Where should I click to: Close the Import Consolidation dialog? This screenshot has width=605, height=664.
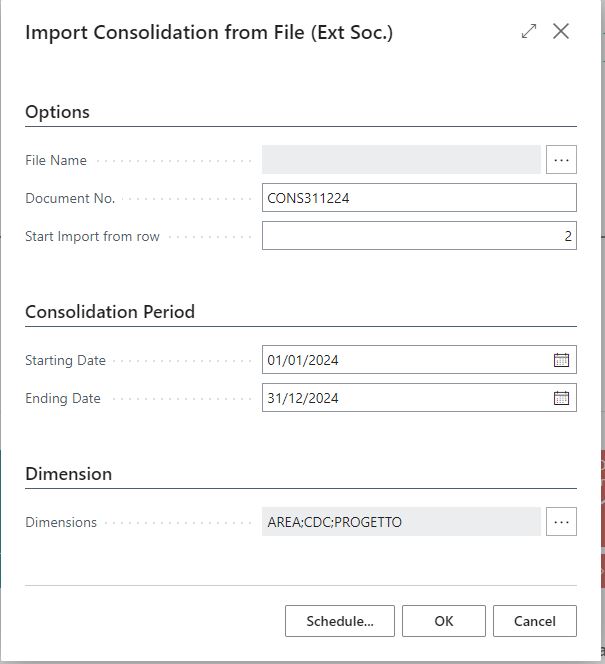(561, 32)
